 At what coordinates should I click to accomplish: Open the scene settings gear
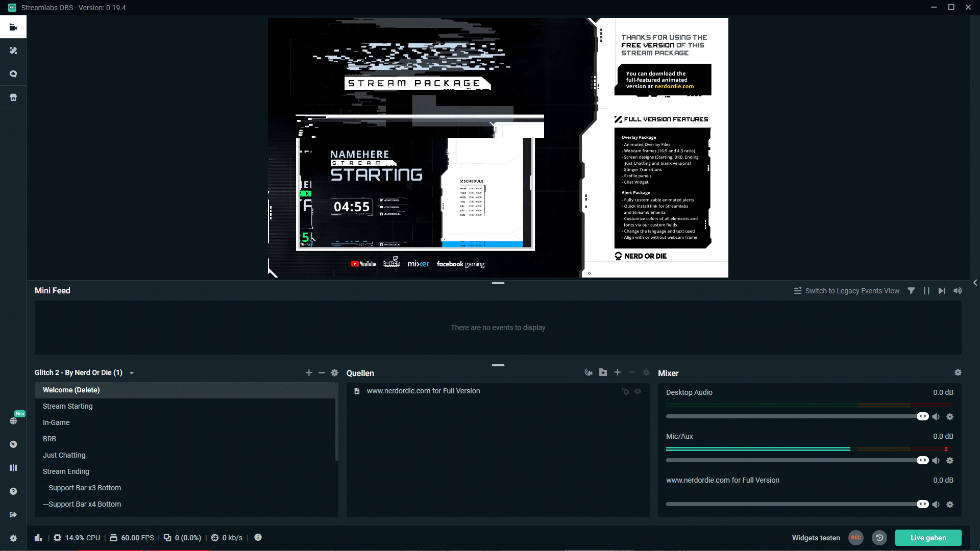pos(335,373)
